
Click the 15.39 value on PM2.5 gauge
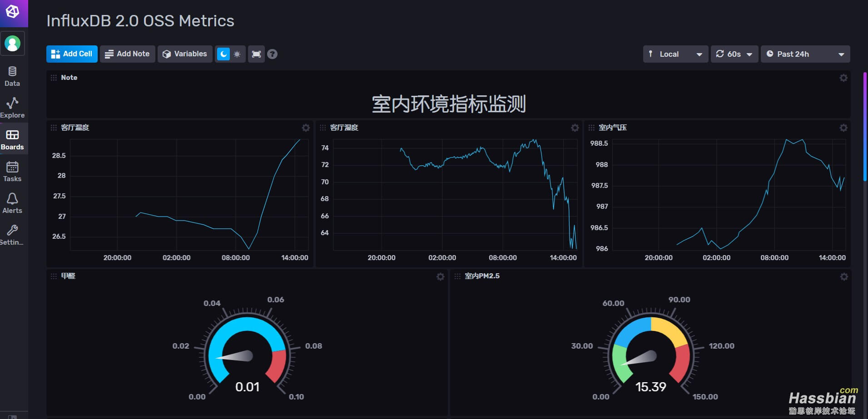point(650,387)
